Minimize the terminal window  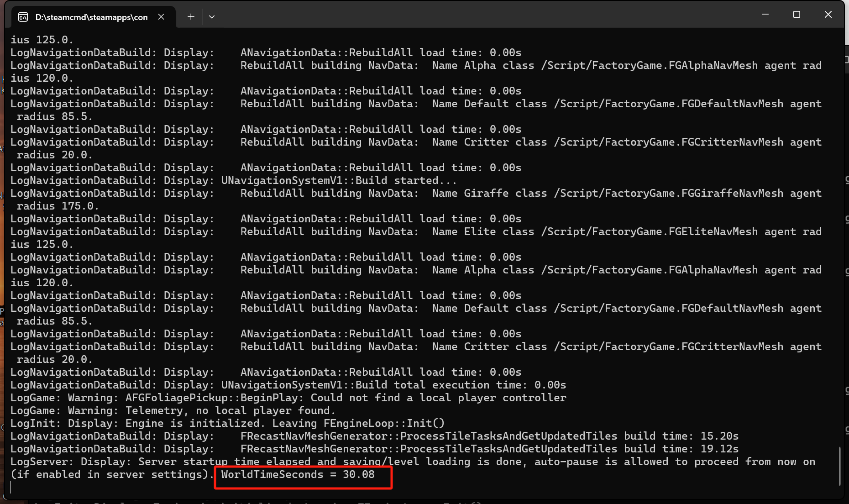[x=765, y=14]
